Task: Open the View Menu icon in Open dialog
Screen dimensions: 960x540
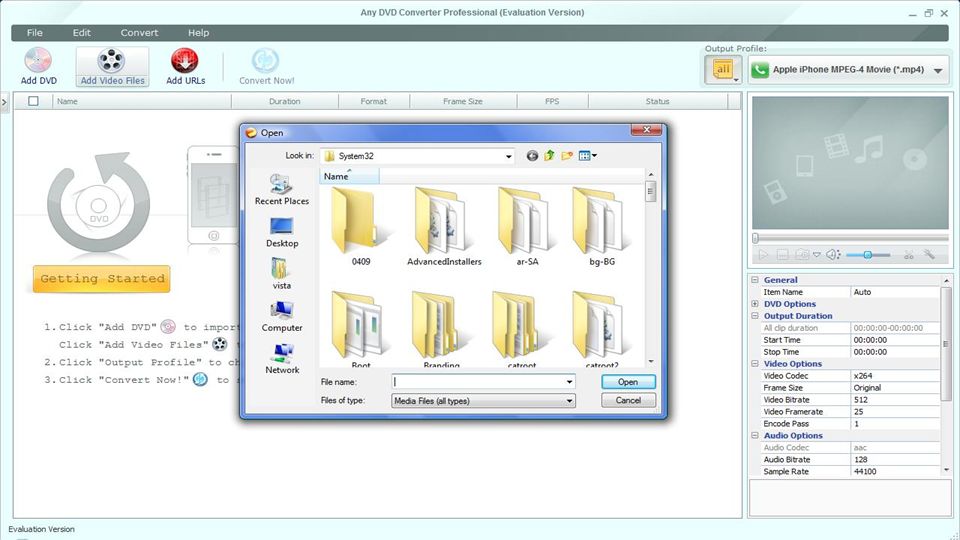Action: [587, 156]
